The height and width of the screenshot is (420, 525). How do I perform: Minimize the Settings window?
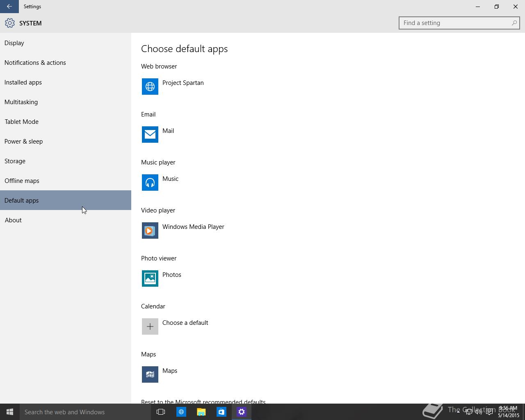(x=478, y=7)
